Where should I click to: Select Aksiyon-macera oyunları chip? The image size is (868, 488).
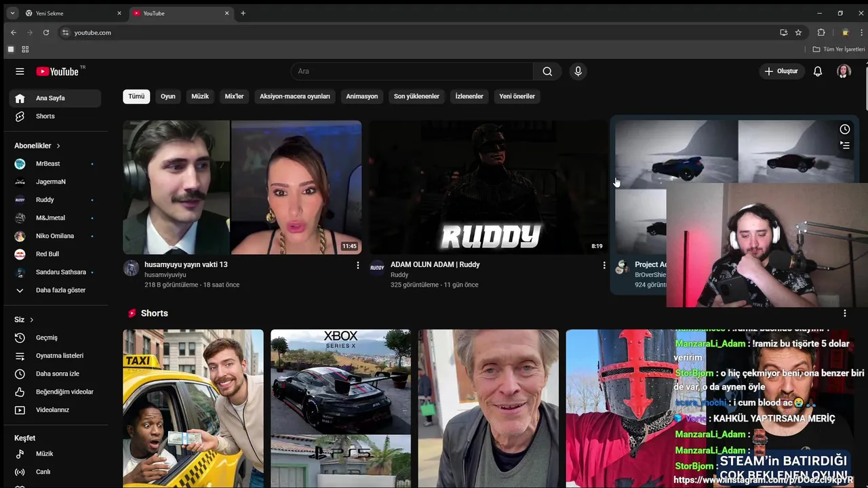(295, 96)
